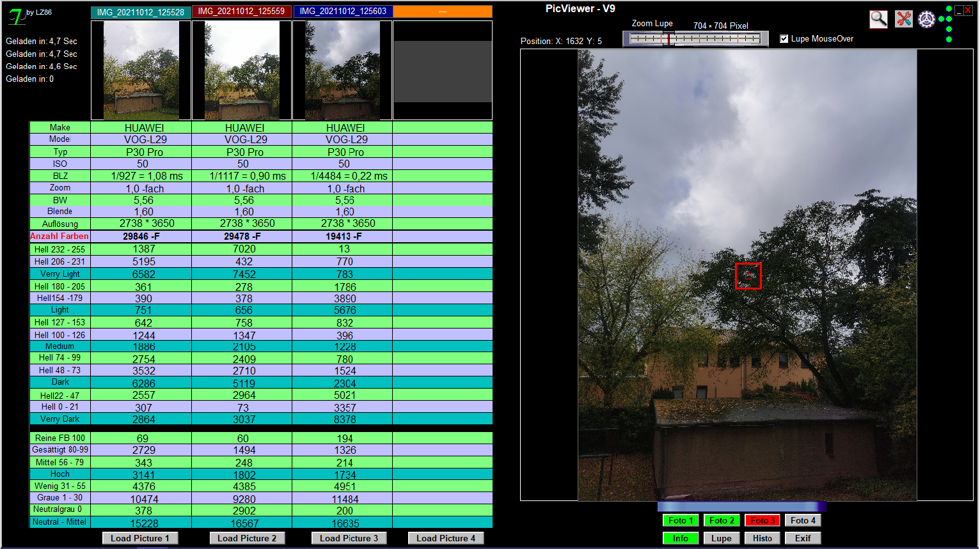Click Load Picture 1 button
The height and width of the screenshot is (549, 980).
pos(140,538)
